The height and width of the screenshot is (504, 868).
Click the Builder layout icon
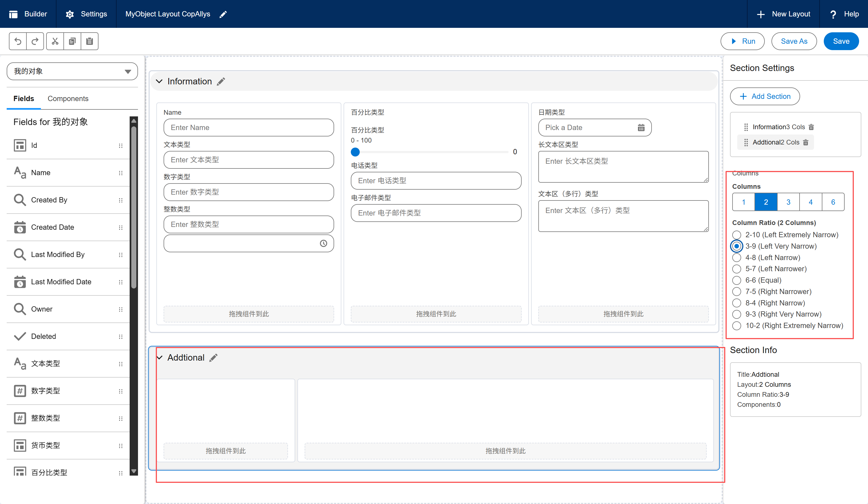pos(13,14)
